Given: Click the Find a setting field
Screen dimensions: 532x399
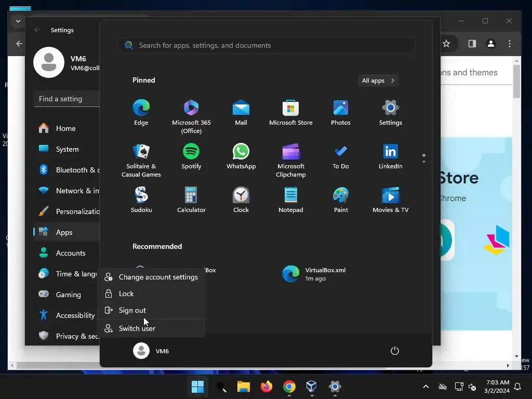Looking at the screenshot, I should pyautogui.click(x=67, y=99).
